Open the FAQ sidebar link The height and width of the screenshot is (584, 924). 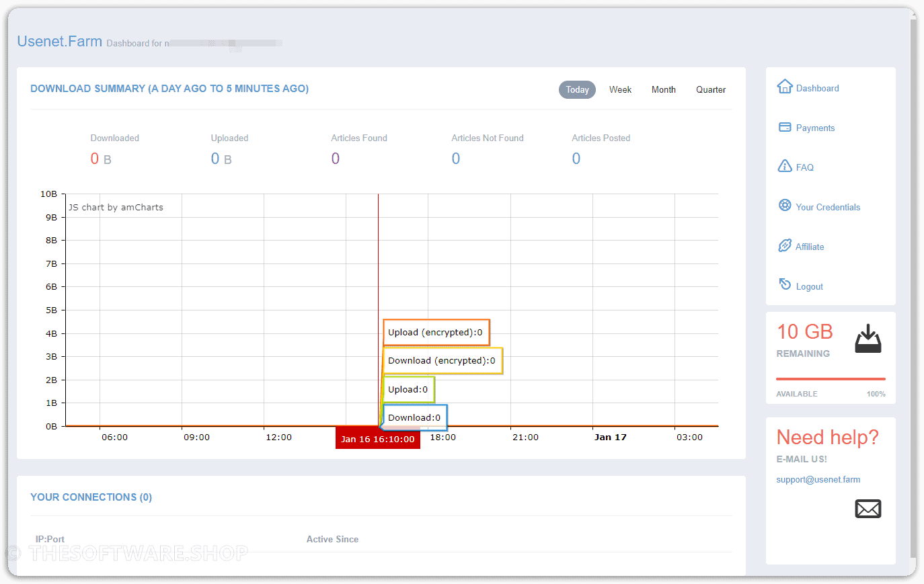tap(805, 167)
